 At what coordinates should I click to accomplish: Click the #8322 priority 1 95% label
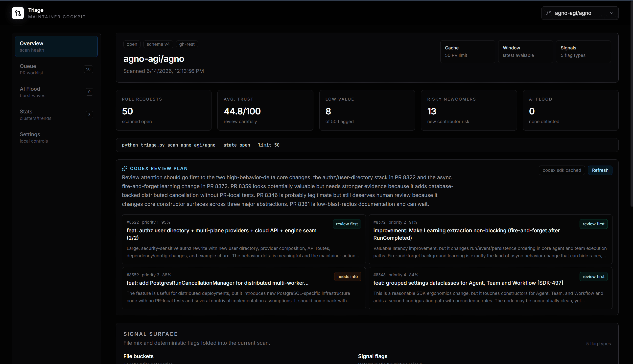(148, 222)
